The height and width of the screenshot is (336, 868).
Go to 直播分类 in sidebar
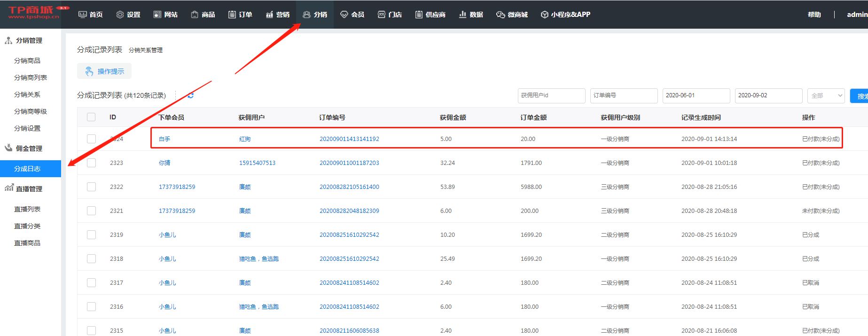click(27, 226)
